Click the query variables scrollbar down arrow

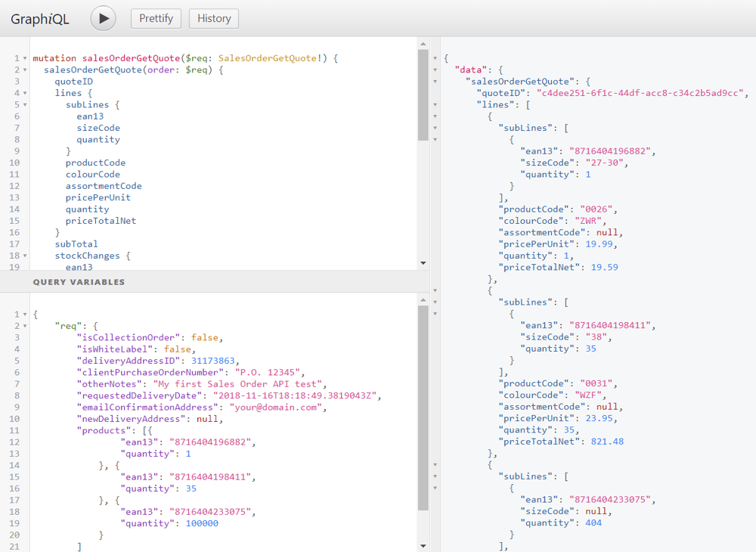pyautogui.click(x=423, y=546)
